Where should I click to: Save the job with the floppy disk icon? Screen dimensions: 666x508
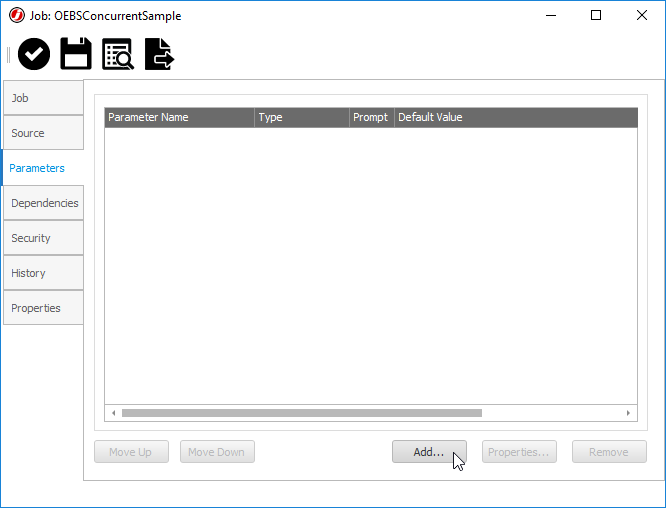76,54
